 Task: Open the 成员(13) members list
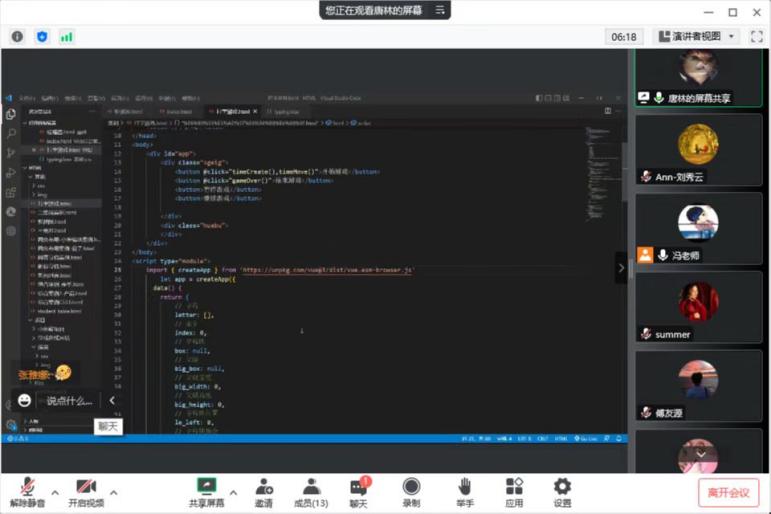[312, 491]
